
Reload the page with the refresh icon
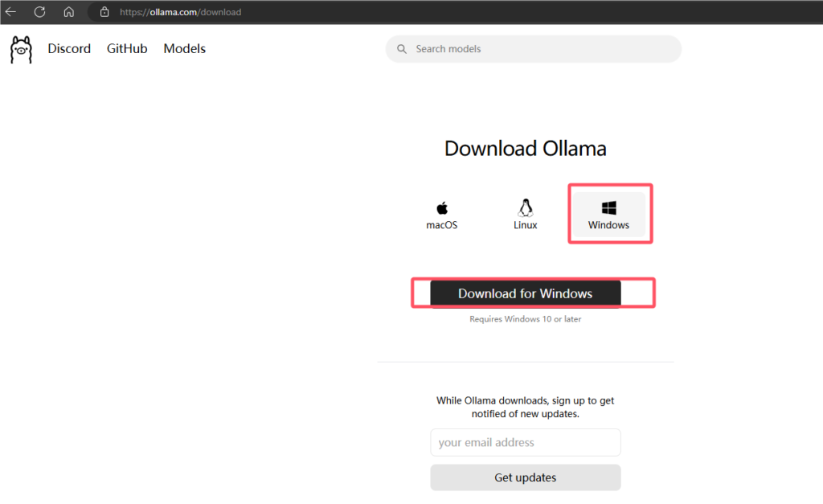point(40,11)
